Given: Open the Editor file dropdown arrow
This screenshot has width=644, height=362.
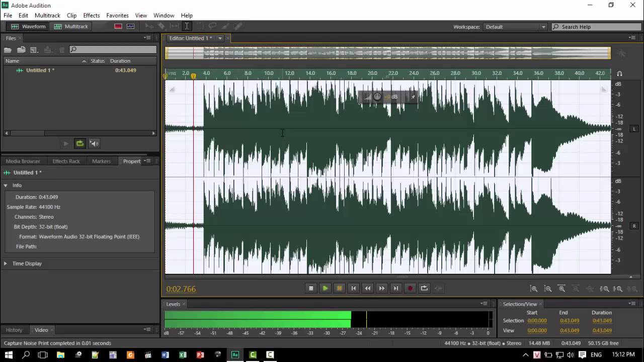Looking at the screenshot, I should [220, 38].
